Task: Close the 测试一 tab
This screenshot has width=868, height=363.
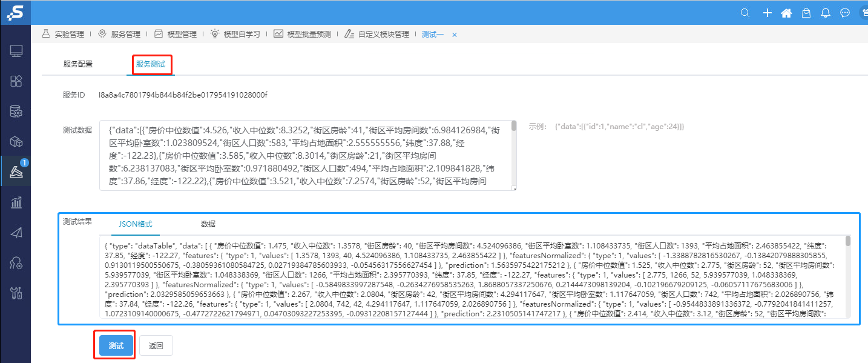Action: pos(455,35)
